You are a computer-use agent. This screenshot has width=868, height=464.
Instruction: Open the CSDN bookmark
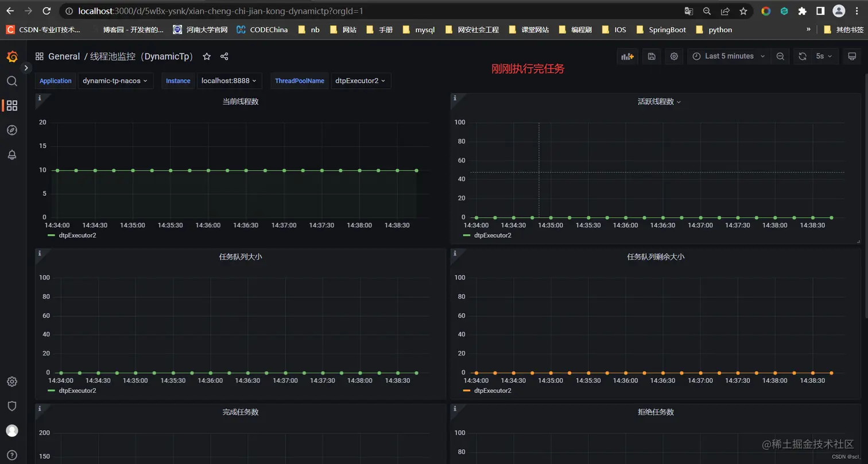(x=44, y=30)
